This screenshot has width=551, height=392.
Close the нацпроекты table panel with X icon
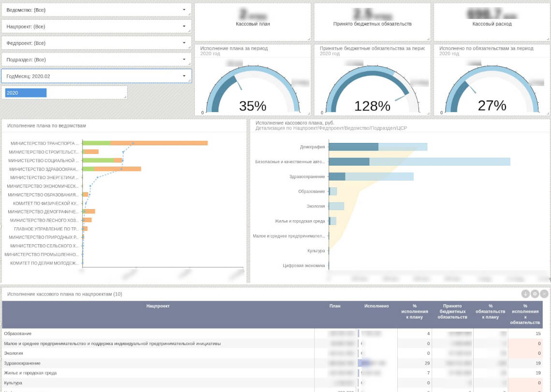544,294
